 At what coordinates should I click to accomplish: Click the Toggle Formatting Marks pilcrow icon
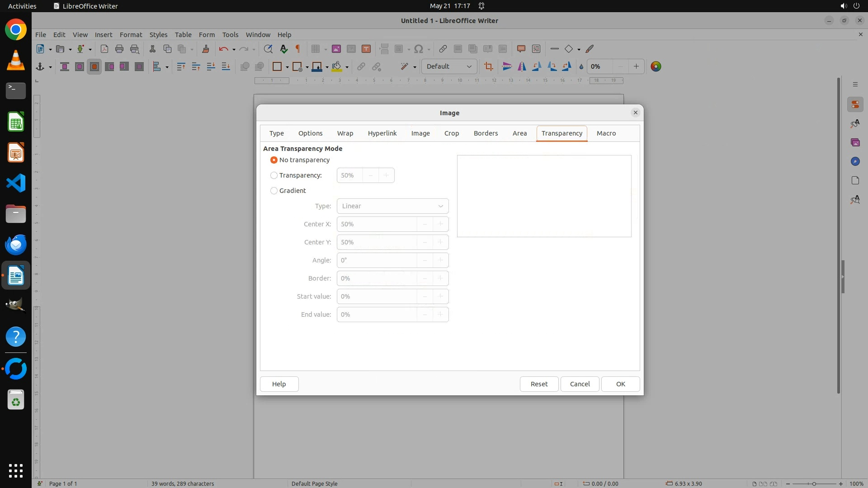298,49
